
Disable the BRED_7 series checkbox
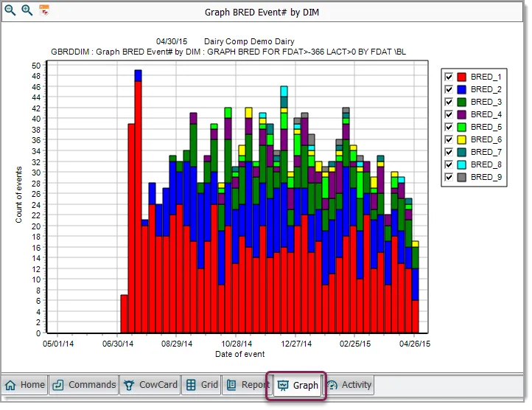click(x=449, y=152)
